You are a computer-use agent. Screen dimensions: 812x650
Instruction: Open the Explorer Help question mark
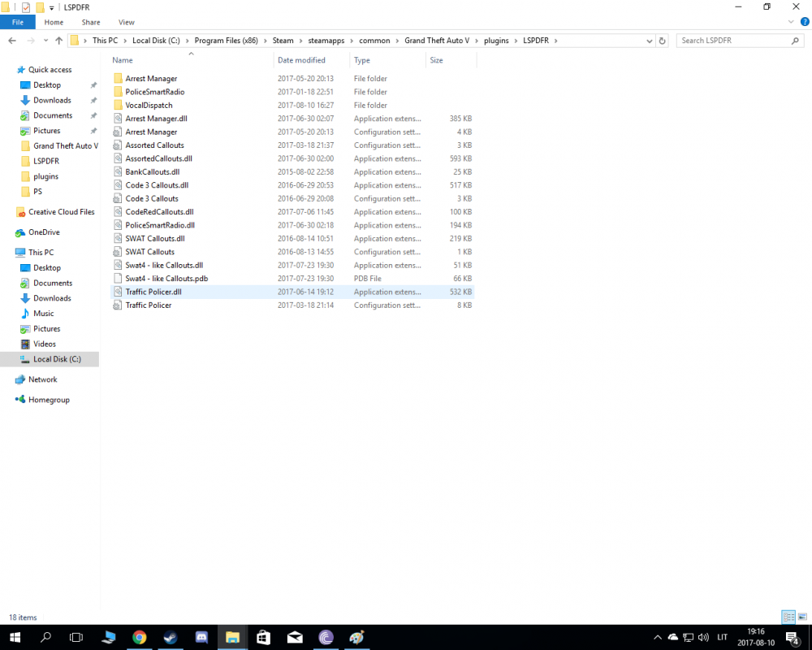[805, 22]
